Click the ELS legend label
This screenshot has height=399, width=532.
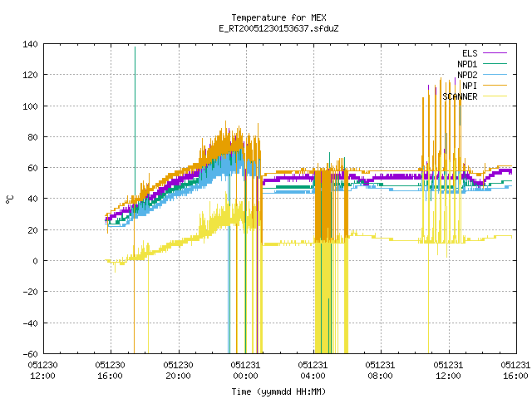470,53
